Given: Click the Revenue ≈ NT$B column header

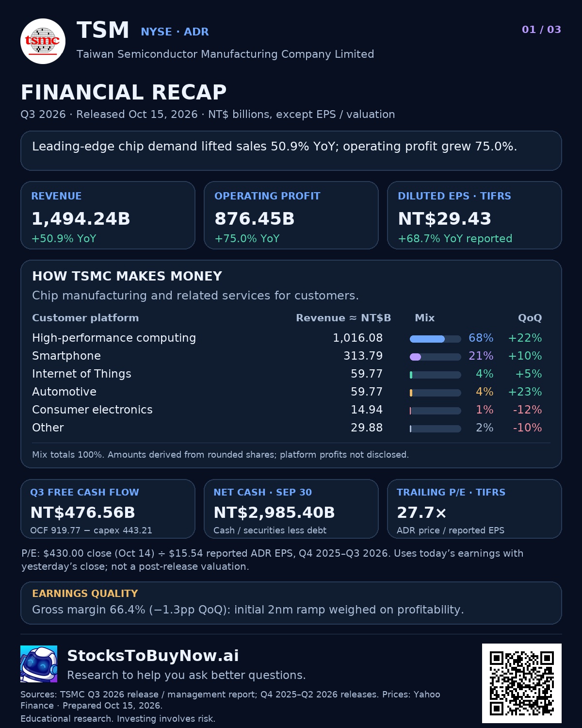Looking at the screenshot, I should (x=343, y=318).
